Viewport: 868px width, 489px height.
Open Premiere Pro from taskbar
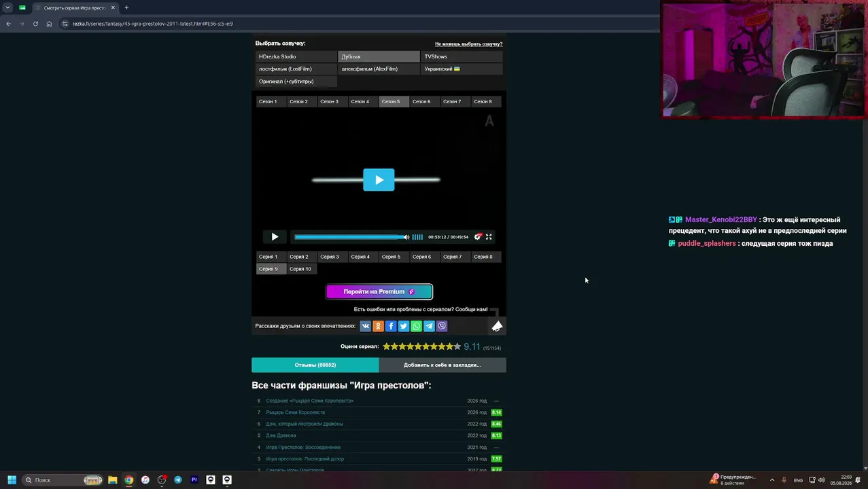click(194, 480)
